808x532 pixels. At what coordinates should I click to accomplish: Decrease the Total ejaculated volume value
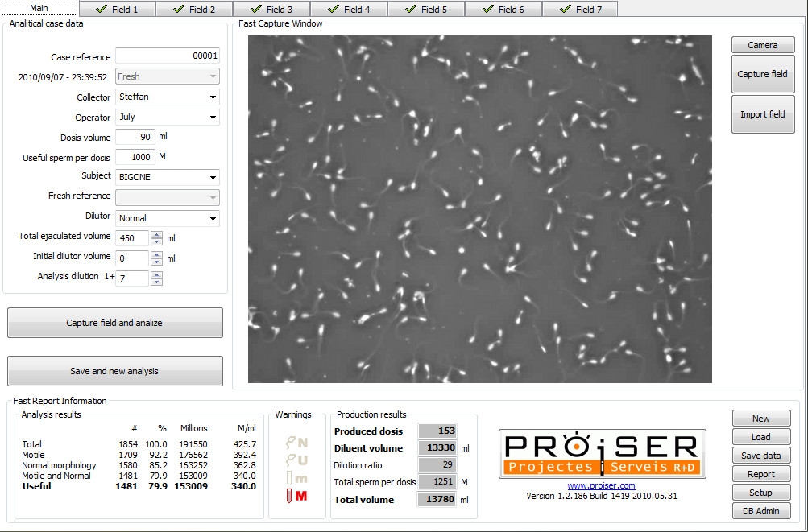point(156,241)
